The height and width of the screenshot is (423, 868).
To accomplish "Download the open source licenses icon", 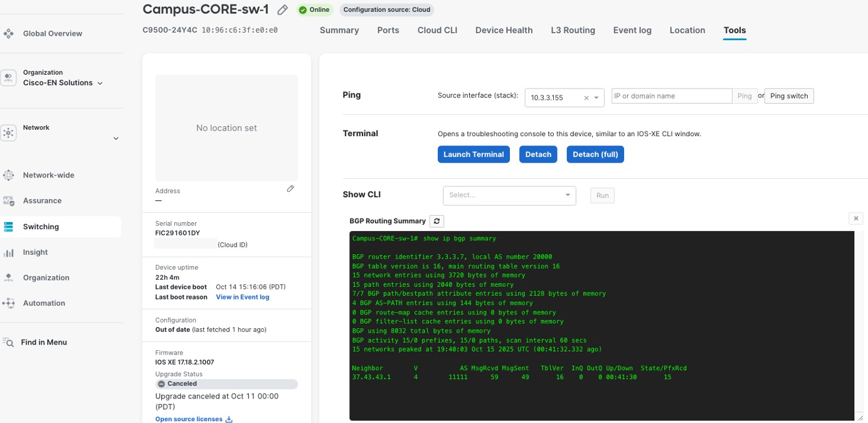I will pyautogui.click(x=229, y=419).
